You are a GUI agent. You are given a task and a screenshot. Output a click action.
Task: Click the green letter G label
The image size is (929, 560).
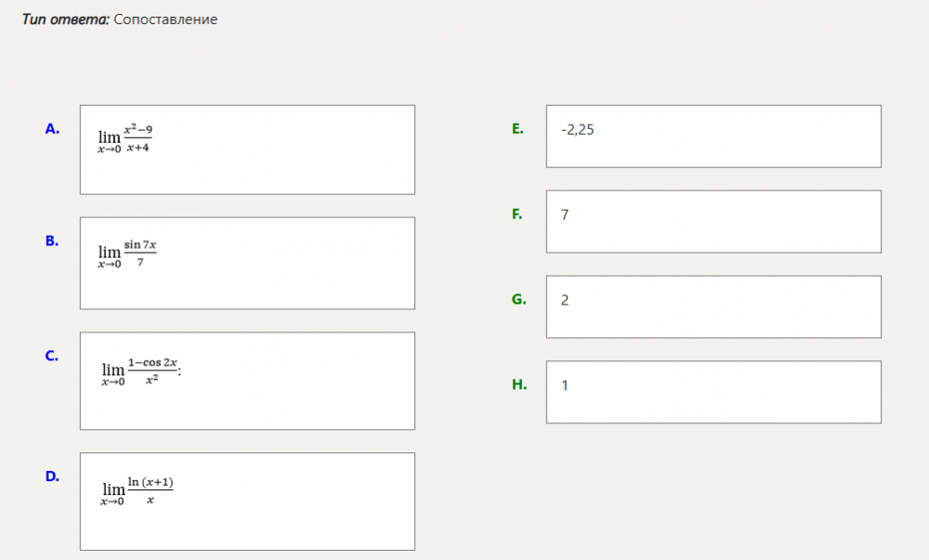click(518, 299)
